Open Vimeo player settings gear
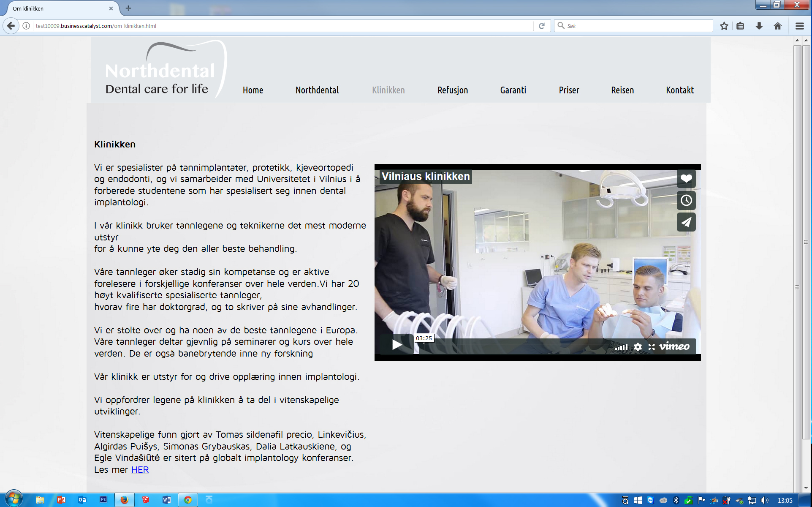This screenshot has width=812, height=507. click(x=638, y=347)
